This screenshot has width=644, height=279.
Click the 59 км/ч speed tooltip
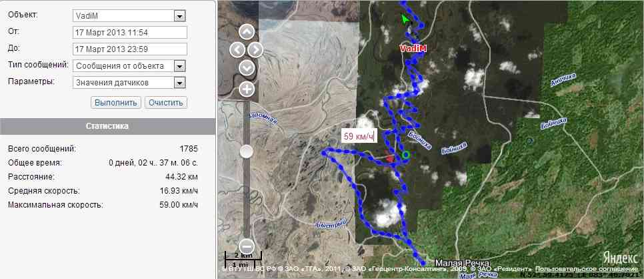click(x=358, y=137)
